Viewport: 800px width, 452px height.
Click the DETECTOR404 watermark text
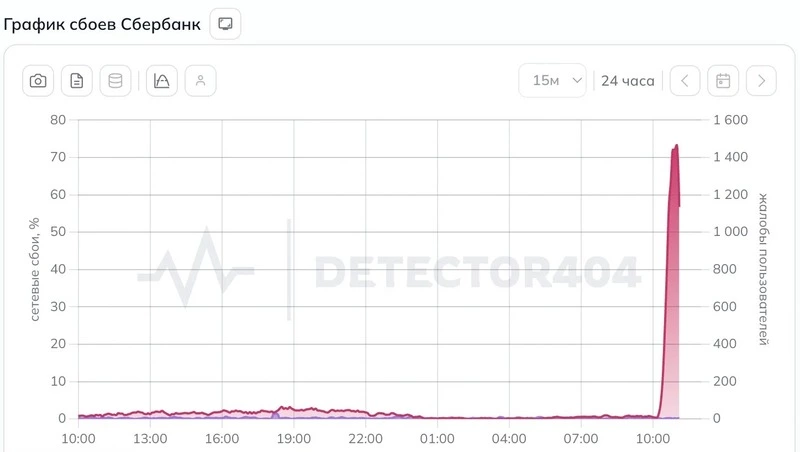point(477,271)
